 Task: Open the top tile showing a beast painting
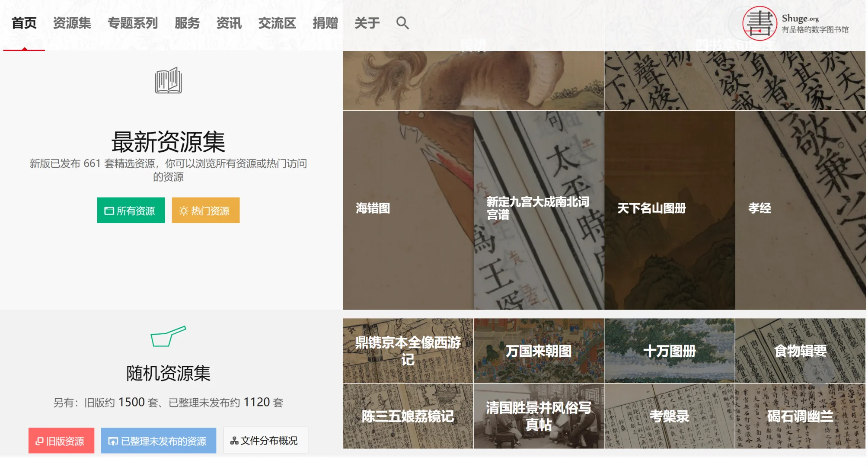pos(473,80)
